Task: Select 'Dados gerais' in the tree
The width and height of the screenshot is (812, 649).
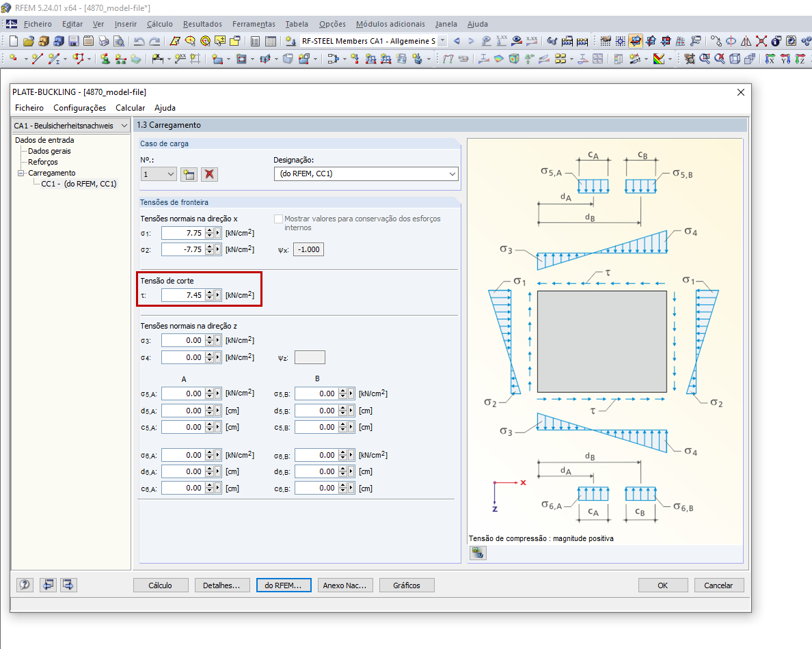Action: point(49,151)
